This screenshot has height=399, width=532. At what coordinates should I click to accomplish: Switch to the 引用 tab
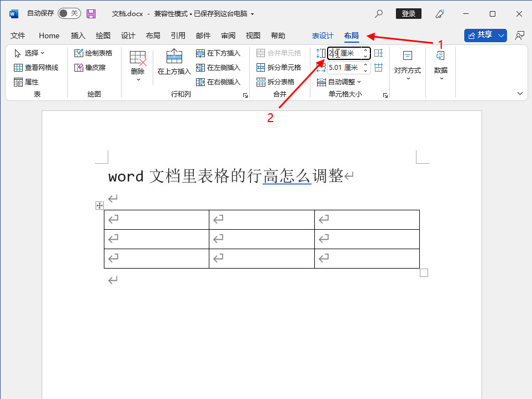[x=178, y=36]
